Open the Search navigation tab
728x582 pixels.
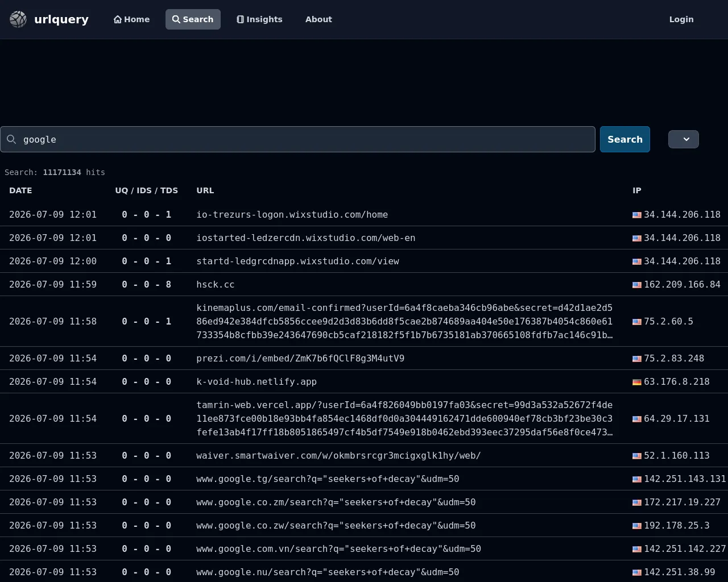pyautogui.click(x=193, y=19)
